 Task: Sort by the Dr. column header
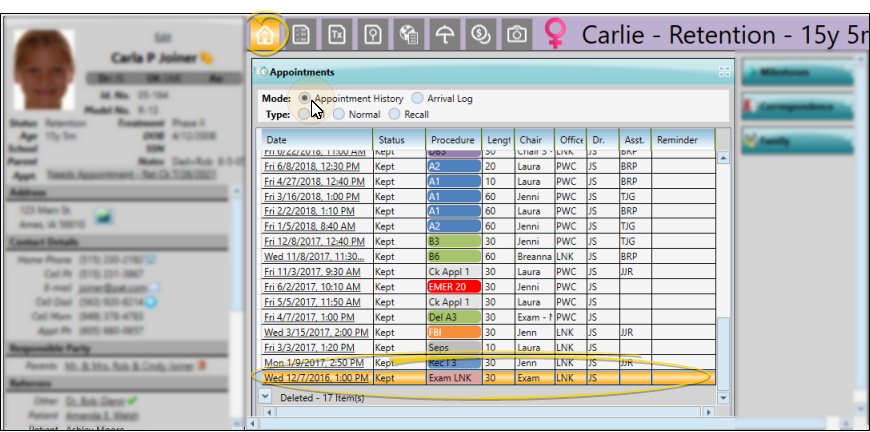pyautogui.click(x=603, y=140)
